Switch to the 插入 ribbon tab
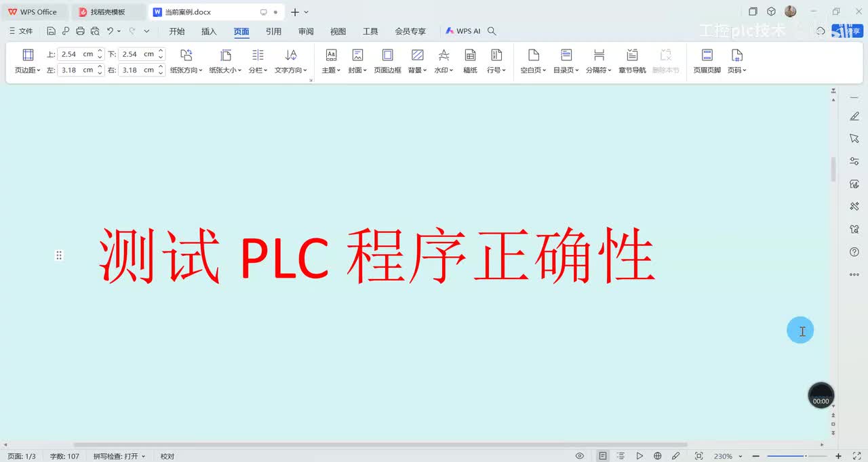868x462 pixels. tap(209, 31)
